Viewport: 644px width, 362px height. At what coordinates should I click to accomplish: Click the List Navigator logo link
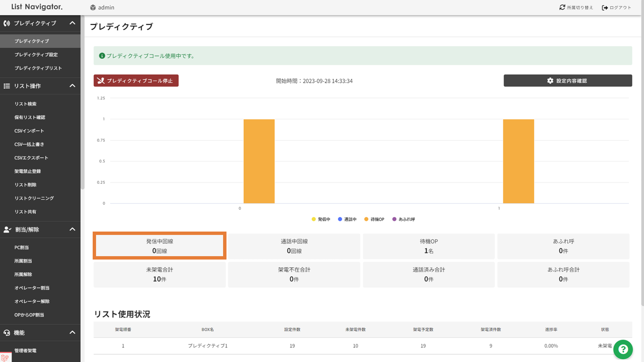(37, 7)
